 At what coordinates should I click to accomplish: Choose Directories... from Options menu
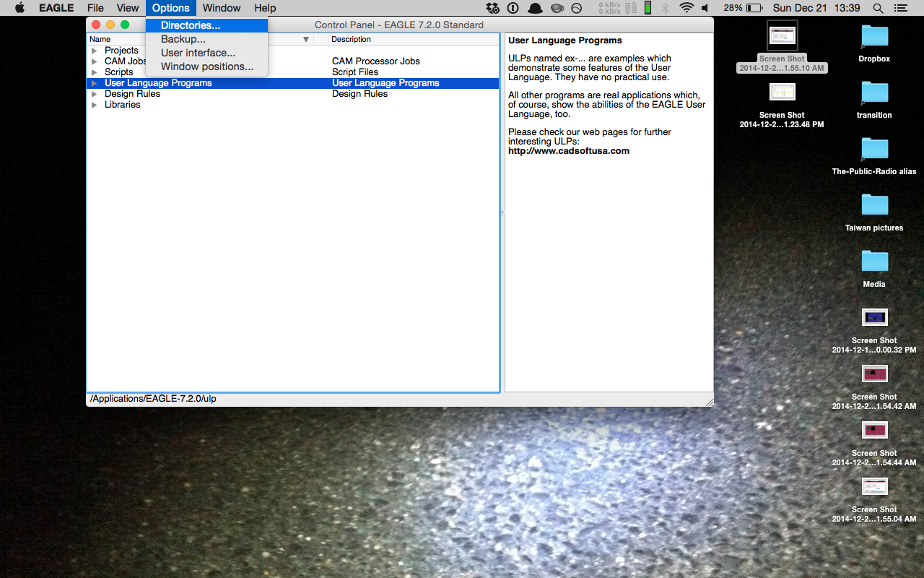point(206,25)
